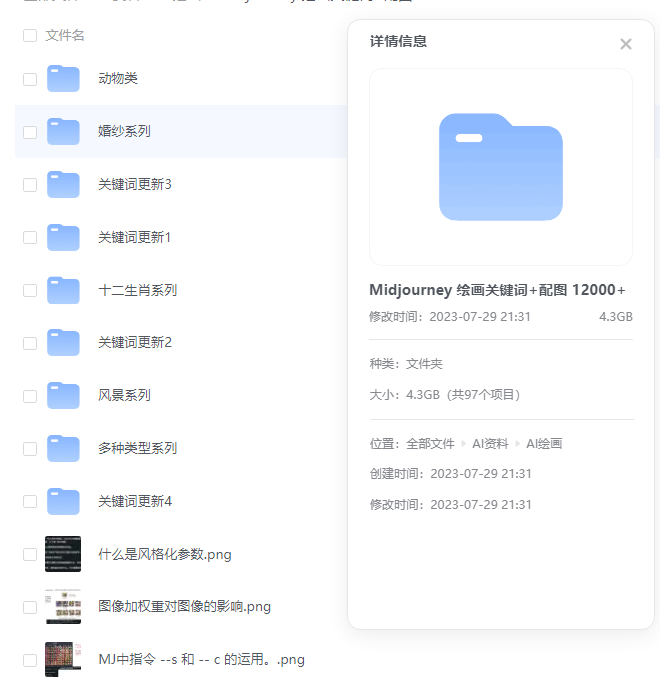Select file name MJ中指令 --s 和 -- c 的运用。.png

(x=201, y=660)
